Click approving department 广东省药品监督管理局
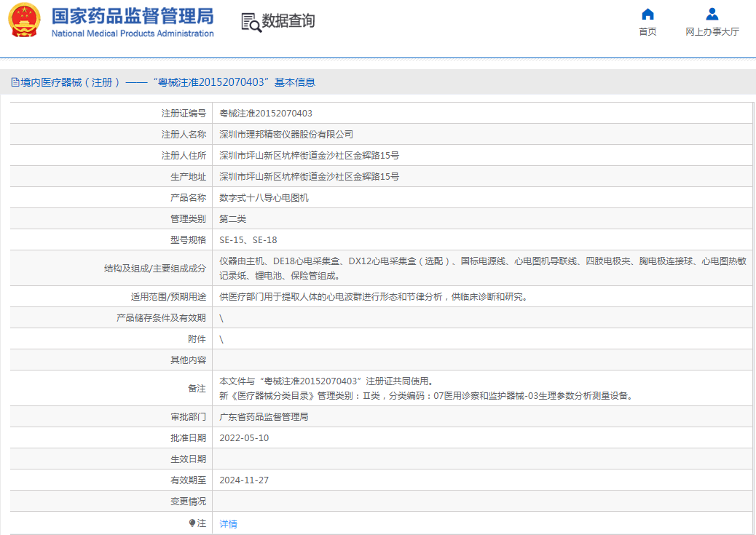This screenshot has height=535, width=756. pos(264,417)
